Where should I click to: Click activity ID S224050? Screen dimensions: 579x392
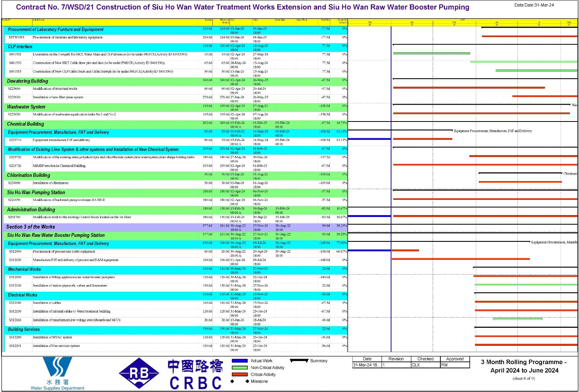(15, 200)
